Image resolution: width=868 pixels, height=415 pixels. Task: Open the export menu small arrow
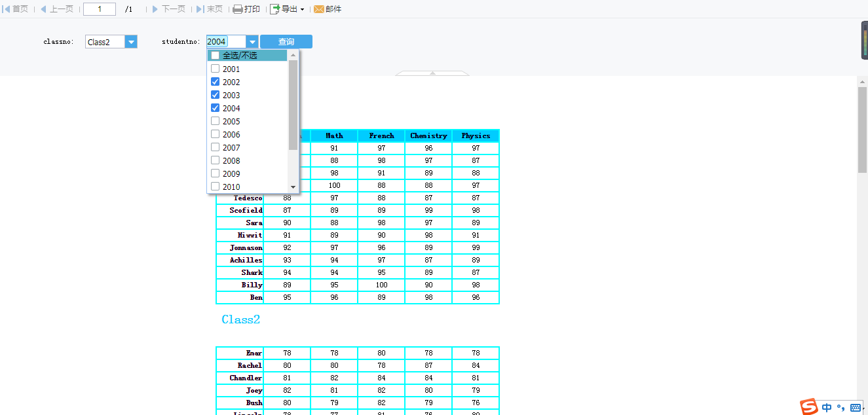point(302,10)
